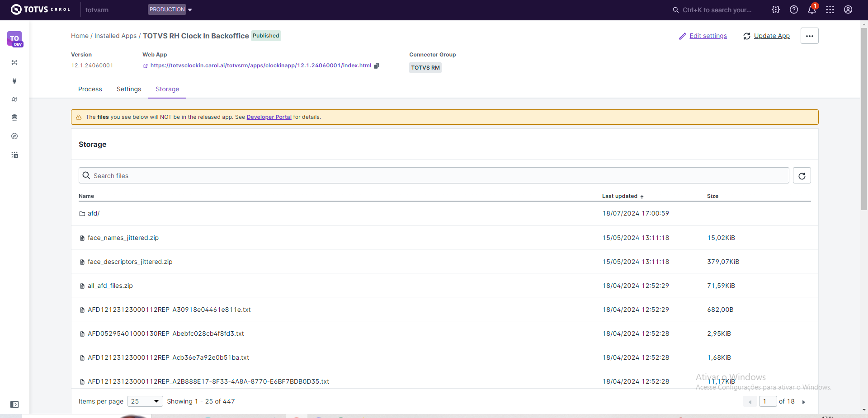Open the database icon in sidebar

click(14, 117)
